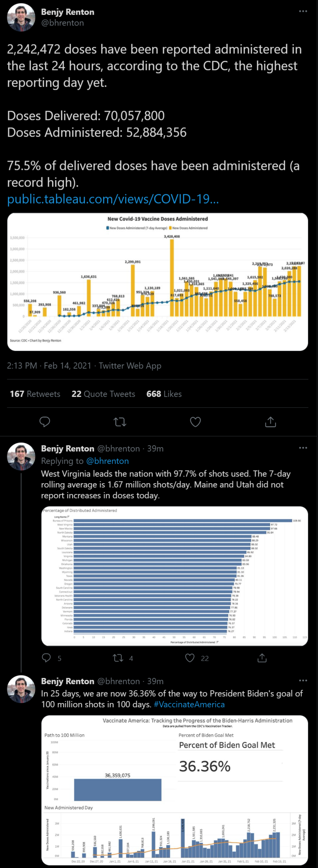Open more options on the main tweet
This screenshot has width=318, height=868.
coord(303,11)
